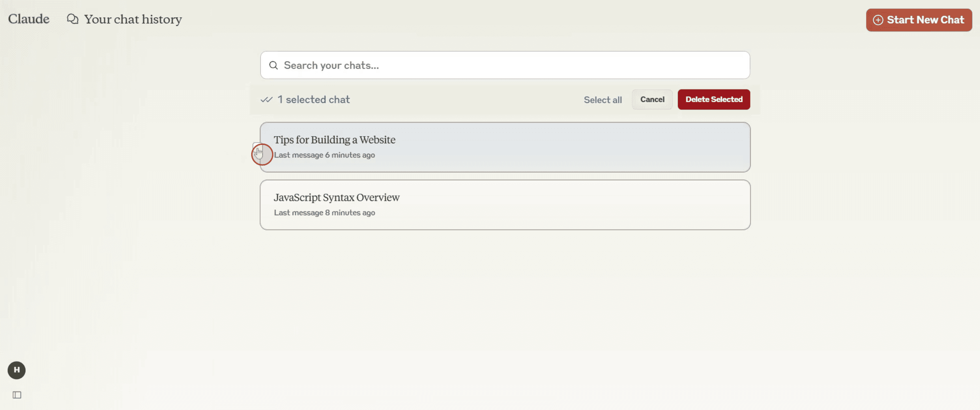980x410 pixels.
Task: Click the plus icon in Start New Chat
Action: [x=878, y=20]
